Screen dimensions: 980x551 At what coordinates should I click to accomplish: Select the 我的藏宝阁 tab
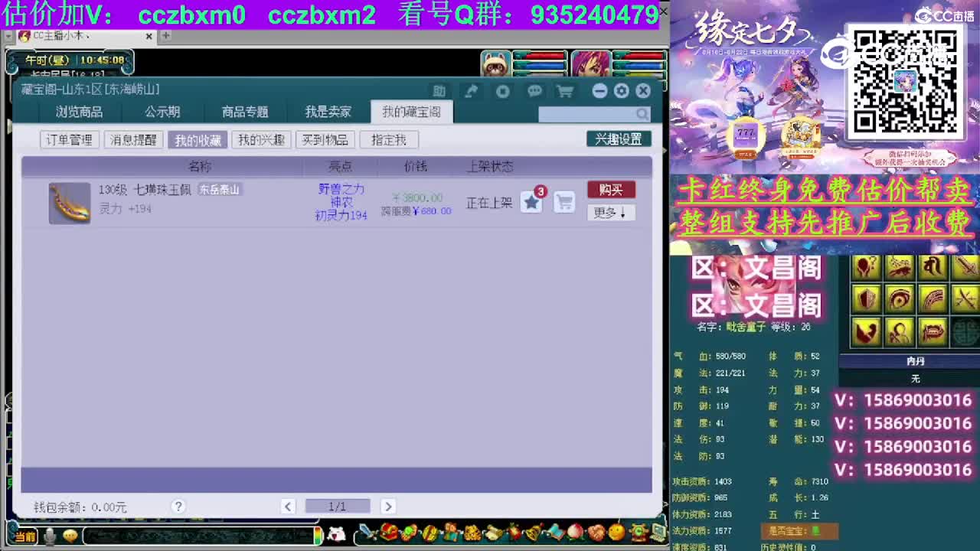point(412,112)
